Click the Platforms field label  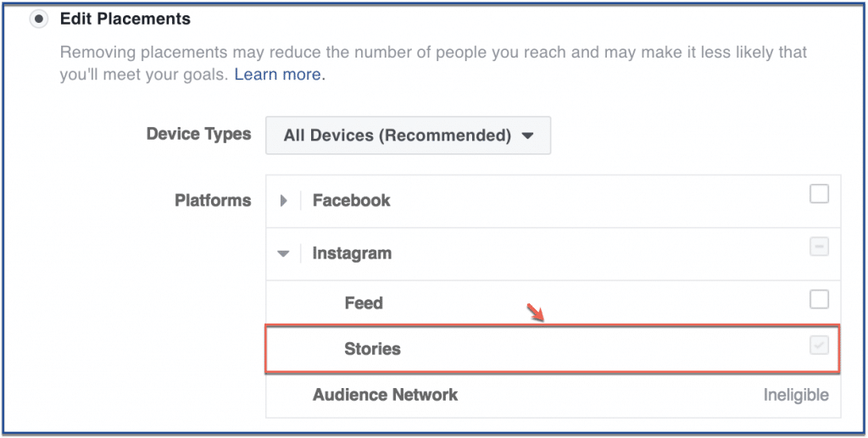[213, 201]
